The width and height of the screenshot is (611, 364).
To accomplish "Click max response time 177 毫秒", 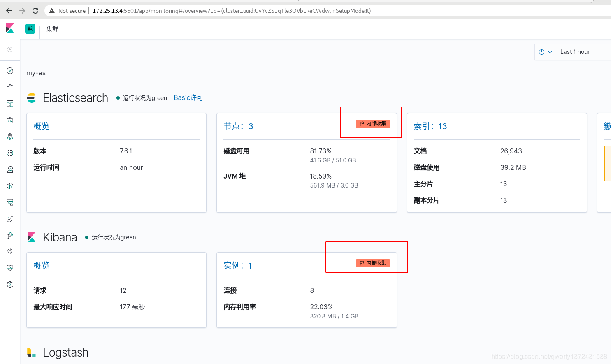I will 132,307.
